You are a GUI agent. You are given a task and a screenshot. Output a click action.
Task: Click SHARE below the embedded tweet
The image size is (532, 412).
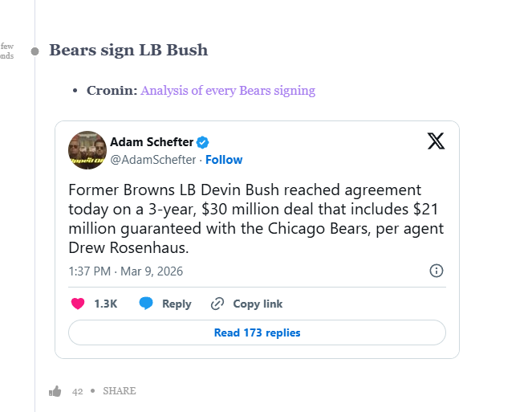[x=119, y=391]
